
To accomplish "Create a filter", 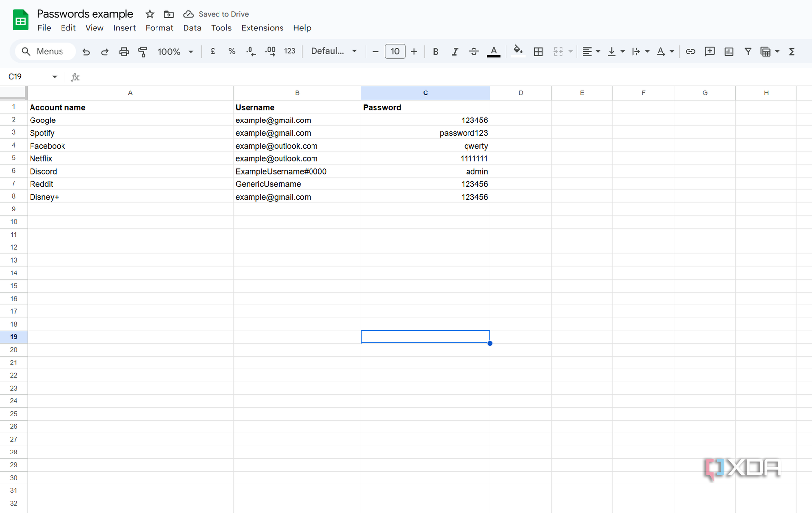I will [748, 51].
